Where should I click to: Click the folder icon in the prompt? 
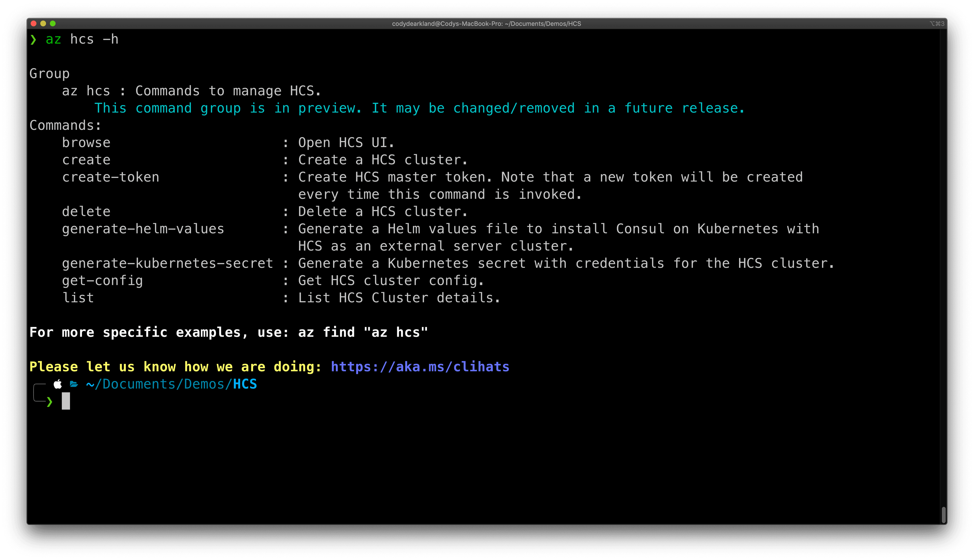74,384
